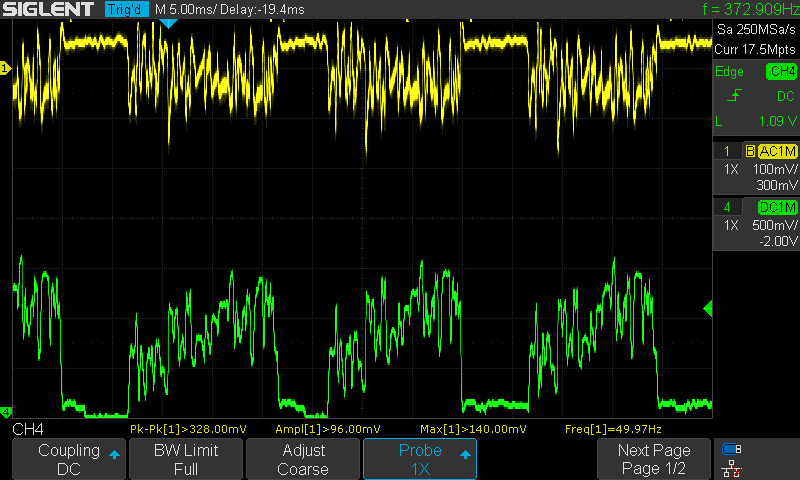Click the Ampl[1] 96.00mV measurement
The width and height of the screenshot is (800, 480).
[328, 429]
